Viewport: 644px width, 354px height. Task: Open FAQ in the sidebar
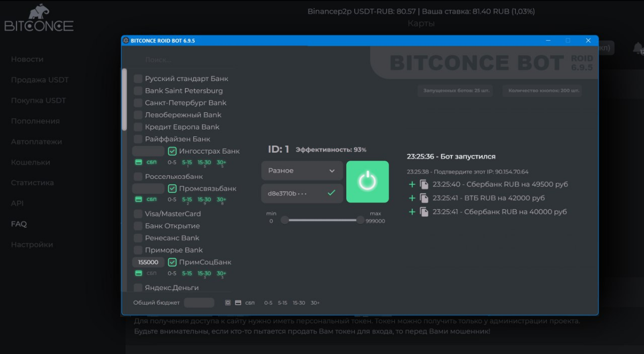(19, 224)
